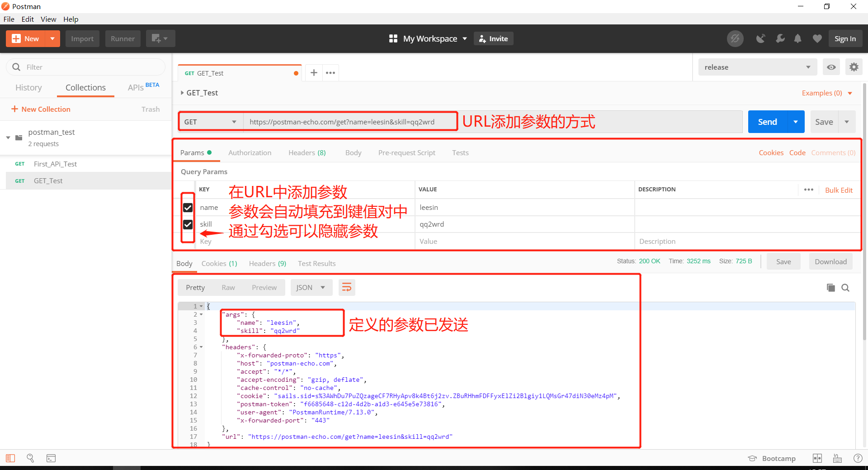The height and width of the screenshot is (470, 868).
Task: Open the View menu
Action: 48,19
